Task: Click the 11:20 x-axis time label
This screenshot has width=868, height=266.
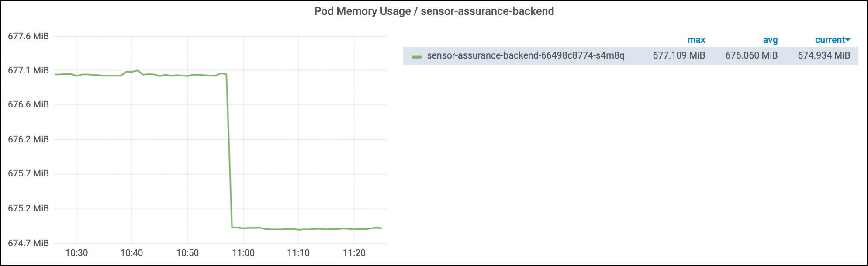Action: 354,253
